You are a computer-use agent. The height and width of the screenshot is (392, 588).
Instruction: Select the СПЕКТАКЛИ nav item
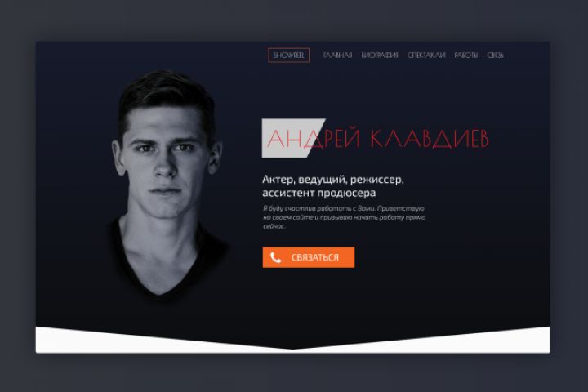[x=426, y=56]
